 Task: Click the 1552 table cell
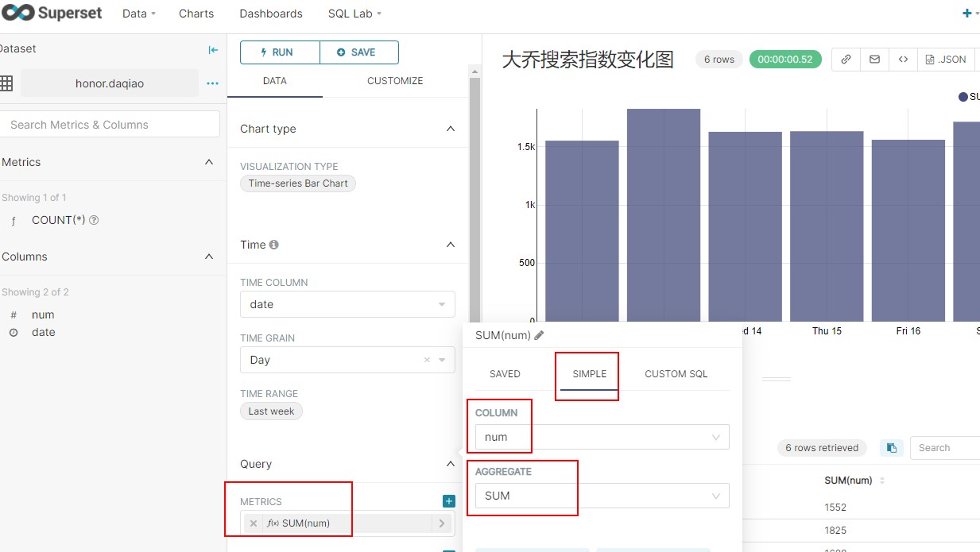coord(835,508)
